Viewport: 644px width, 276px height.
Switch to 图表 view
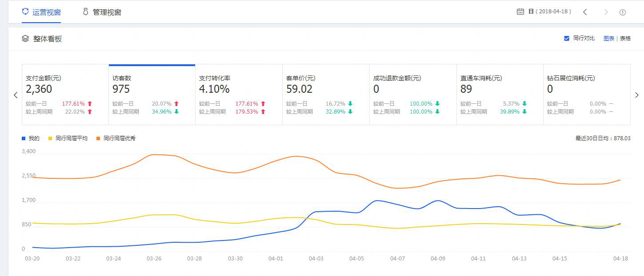click(609, 39)
